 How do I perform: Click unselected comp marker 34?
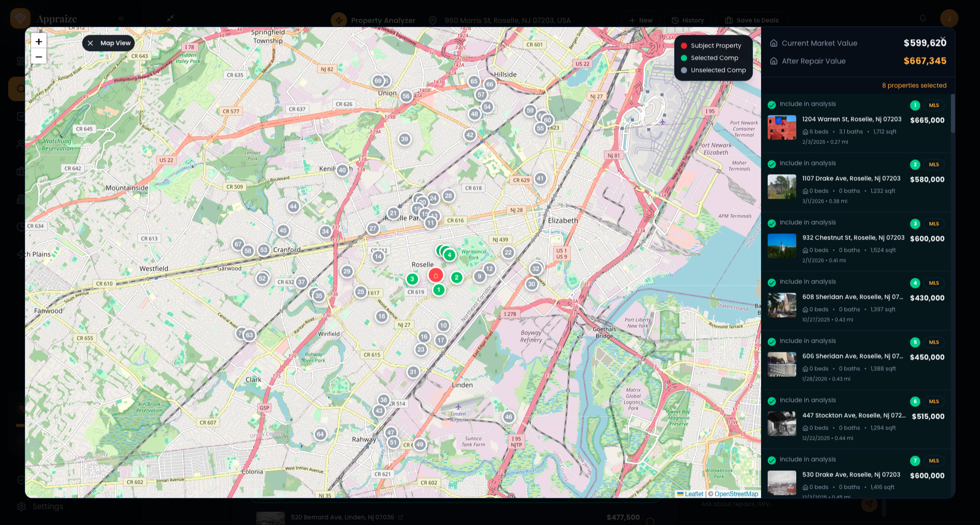pyautogui.click(x=325, y=231)
